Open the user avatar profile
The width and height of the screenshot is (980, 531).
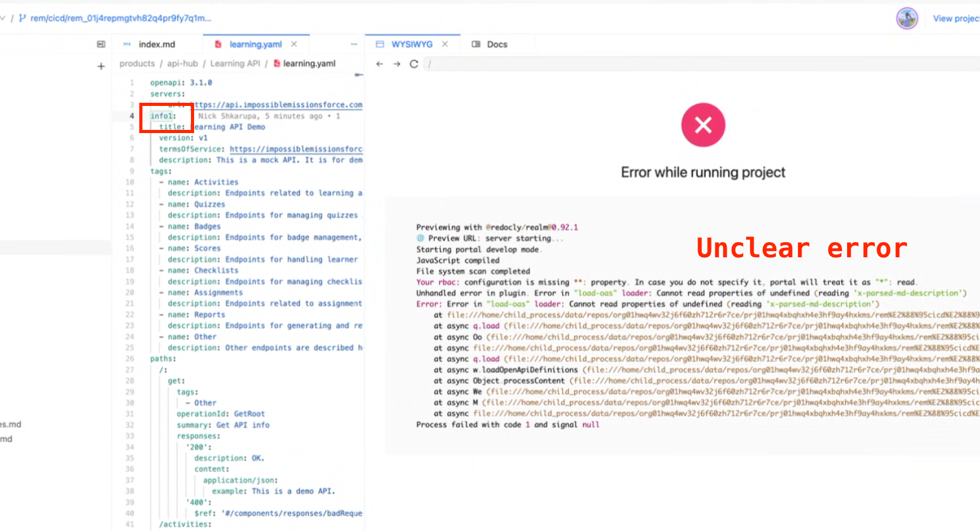point(907,18)
